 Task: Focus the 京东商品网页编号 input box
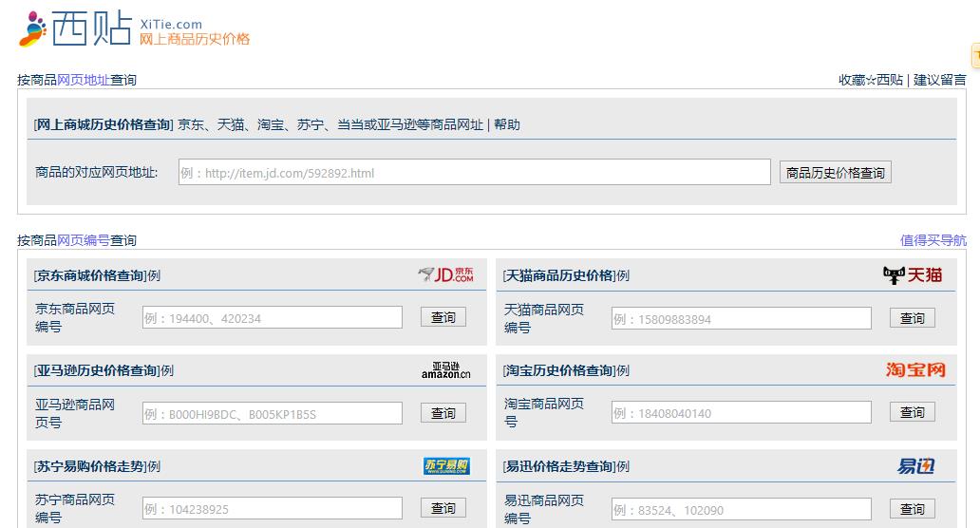coord(272,318)
